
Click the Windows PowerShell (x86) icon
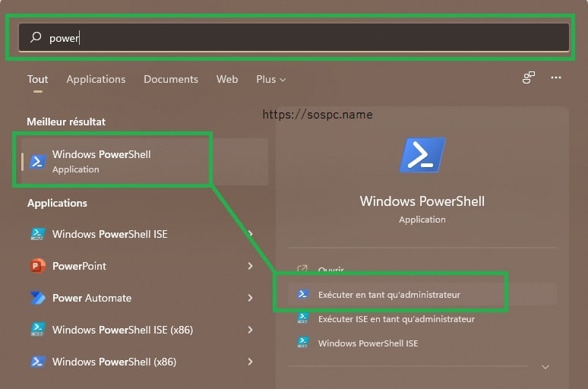coord(38,362)
